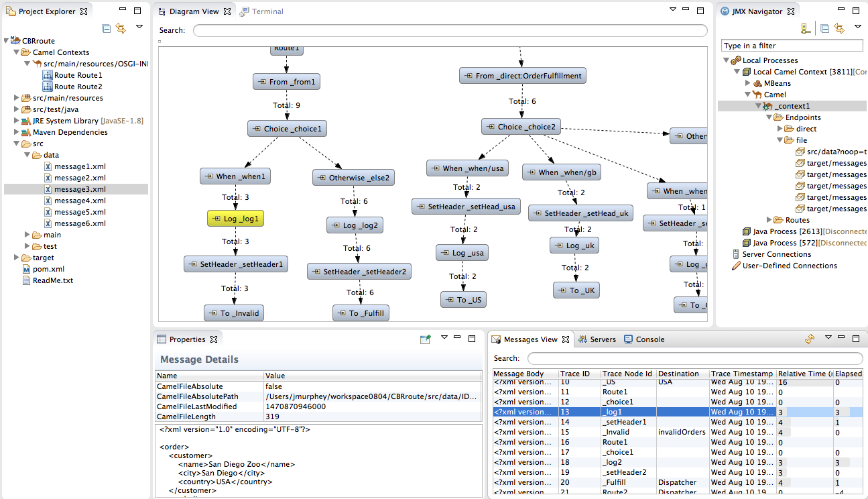868x499 pixels.
Task: Collapse the Camel Contexts folder
Action: (17, 52)
